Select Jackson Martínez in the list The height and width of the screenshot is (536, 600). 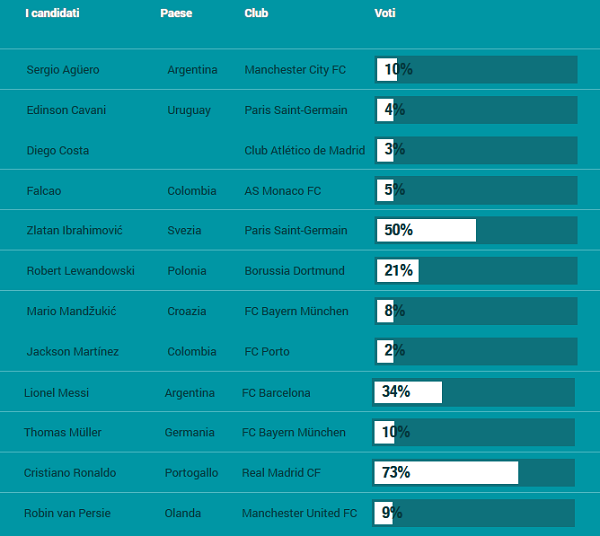coord(73,352)
